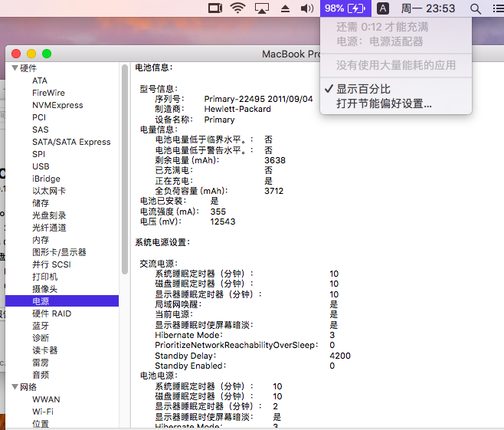Click the date and time 周一 23:53
The height and width of the screenshot is (430, 504).
coord(428,8)
